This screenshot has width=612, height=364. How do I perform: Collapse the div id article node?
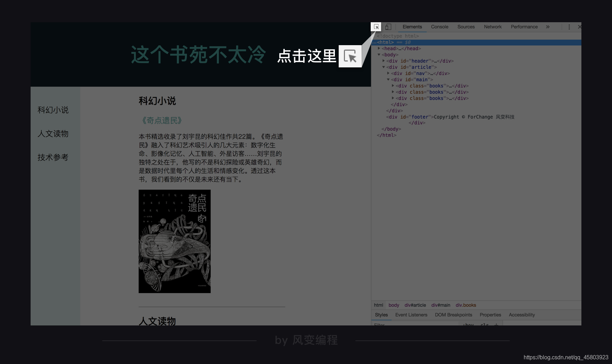pos(384,67)
